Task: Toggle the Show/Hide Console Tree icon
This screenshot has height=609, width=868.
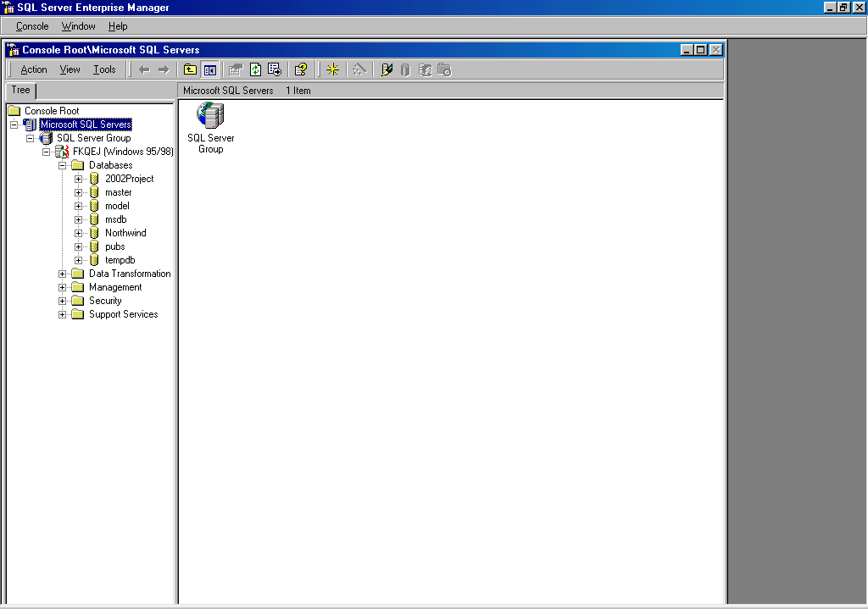Action: coord(209,69)
